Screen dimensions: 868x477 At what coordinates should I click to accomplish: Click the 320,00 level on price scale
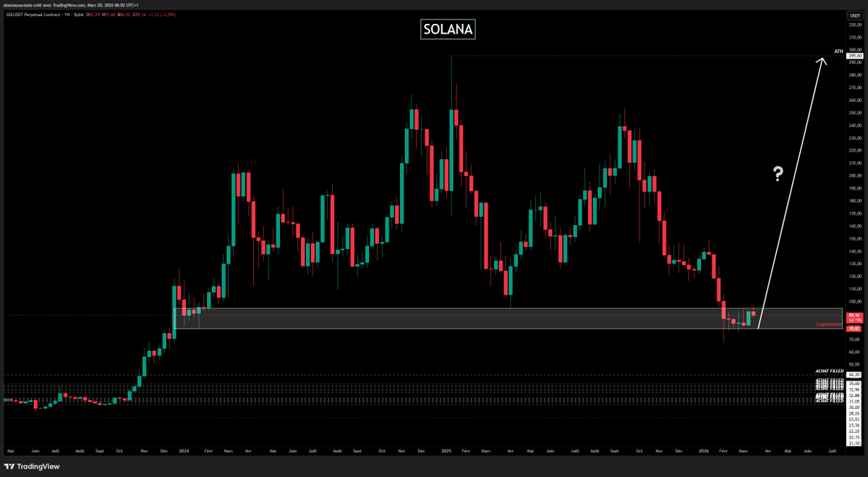[x=854, y=24]
